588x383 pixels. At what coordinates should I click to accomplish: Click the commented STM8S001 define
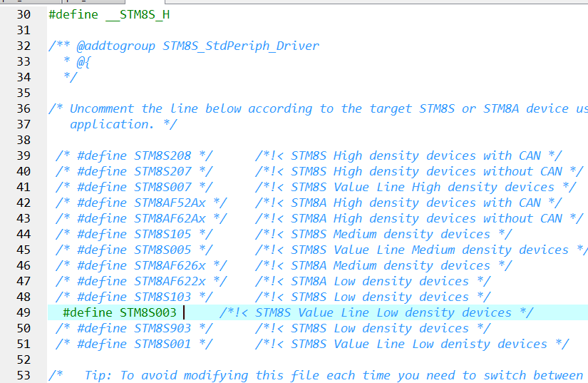tap(163, 344)
